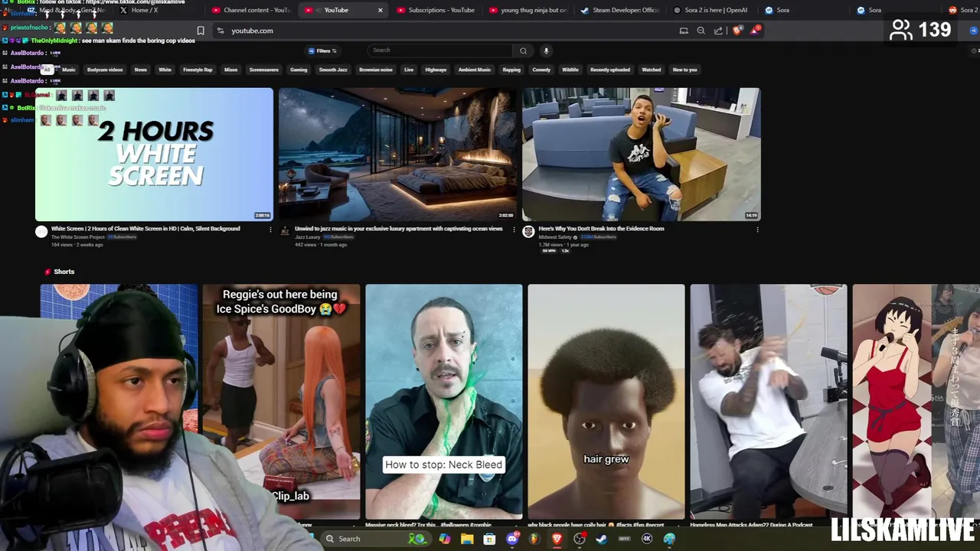The image size is (980, 551).
Task: Select the News filter chip
Action: click(x=141, y=70)
